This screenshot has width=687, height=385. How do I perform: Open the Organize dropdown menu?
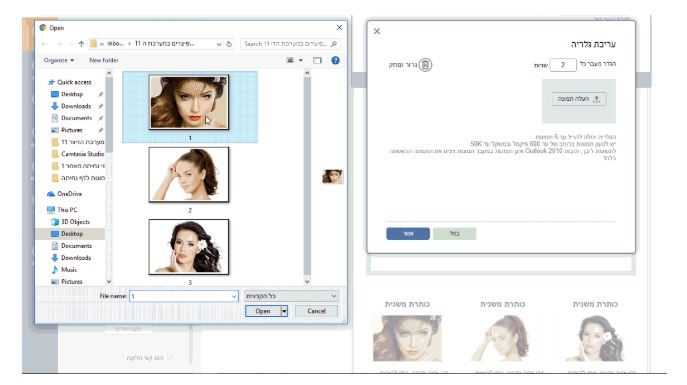(59, 60)
